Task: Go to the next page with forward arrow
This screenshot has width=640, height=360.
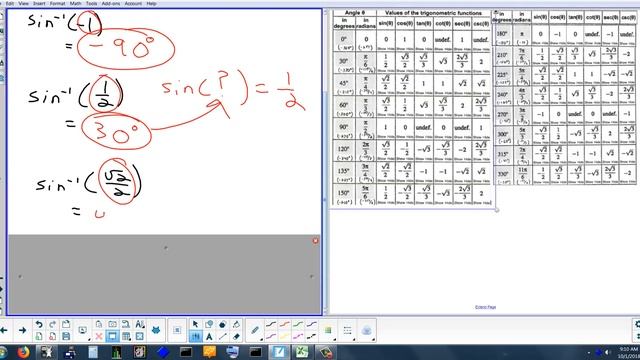Action: 22,330
